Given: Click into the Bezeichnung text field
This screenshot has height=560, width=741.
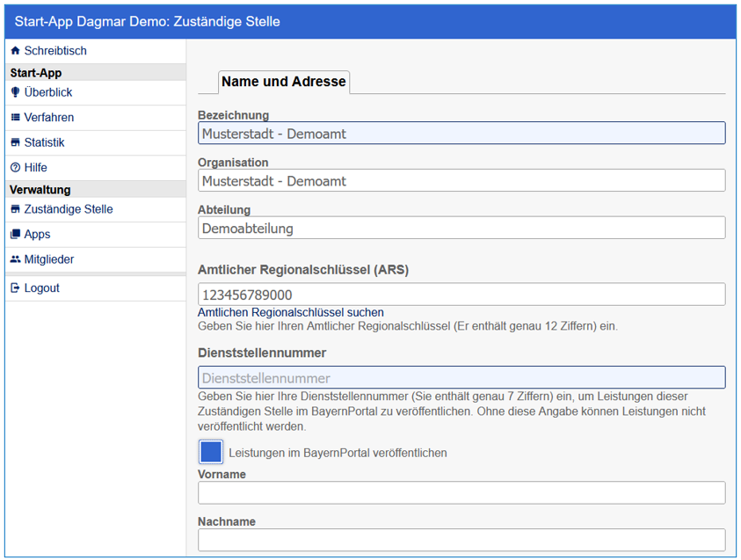Looking at the screenshot, I should pyautogui.click(x=461, y=133).
